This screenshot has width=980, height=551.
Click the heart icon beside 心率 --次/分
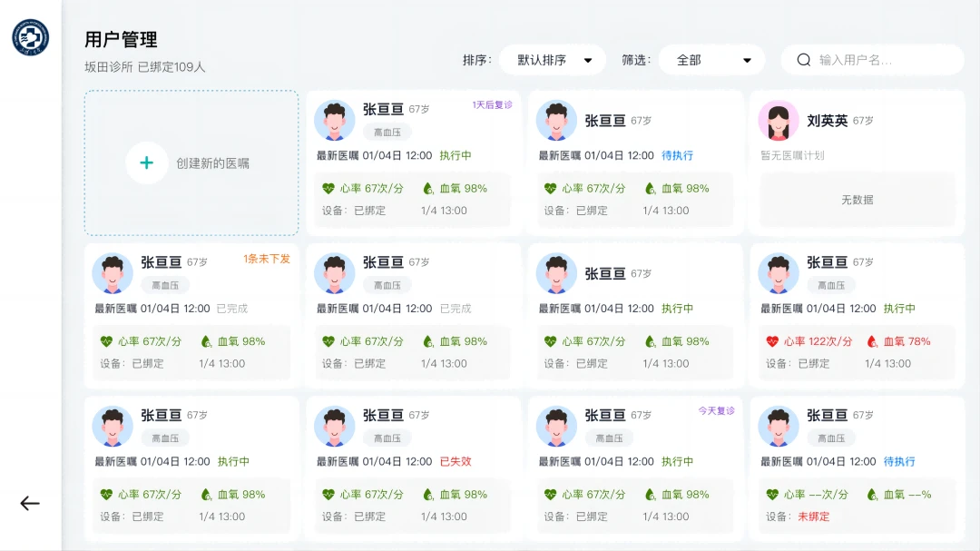point(772,495)
